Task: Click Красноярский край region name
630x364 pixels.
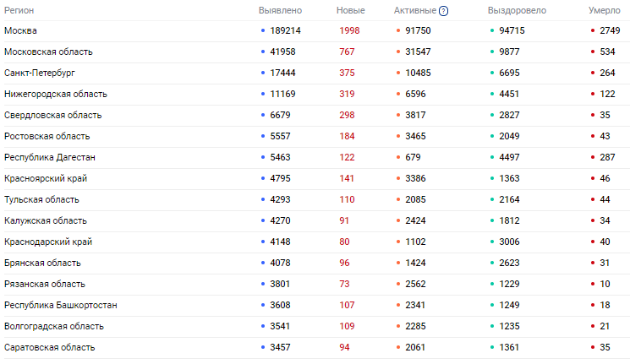Action: 46,178
